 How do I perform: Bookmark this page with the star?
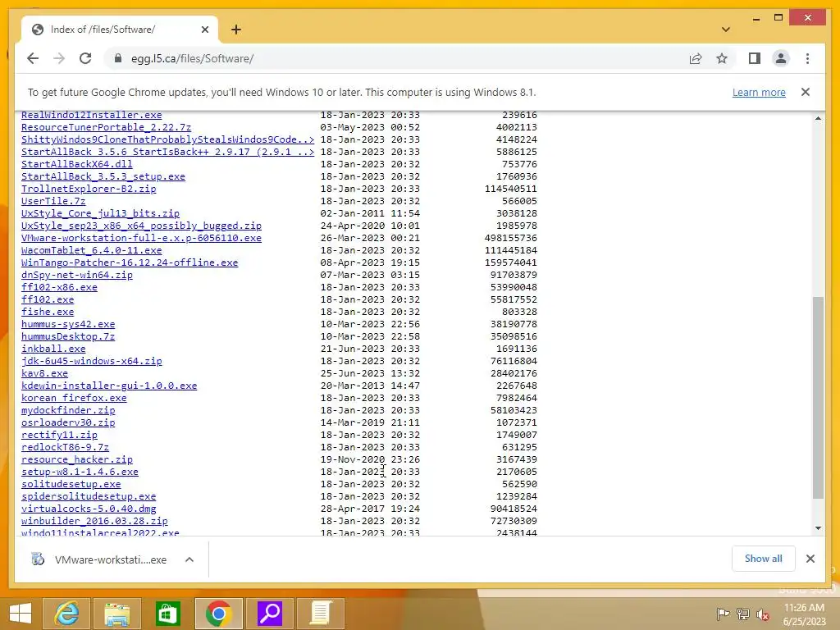pyautogui.click(x=722, y=58)
